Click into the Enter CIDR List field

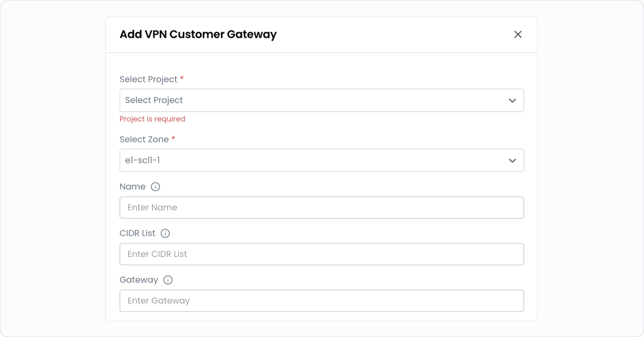point(322,254)
